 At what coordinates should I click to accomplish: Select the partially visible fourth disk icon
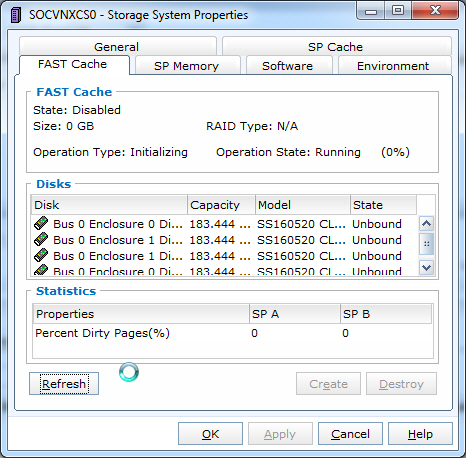coord(41,270)
